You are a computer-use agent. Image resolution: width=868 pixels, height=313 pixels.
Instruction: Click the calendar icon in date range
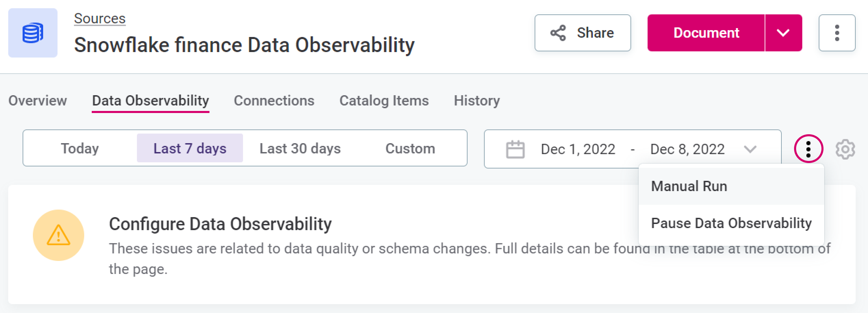(x=515, y=149)
